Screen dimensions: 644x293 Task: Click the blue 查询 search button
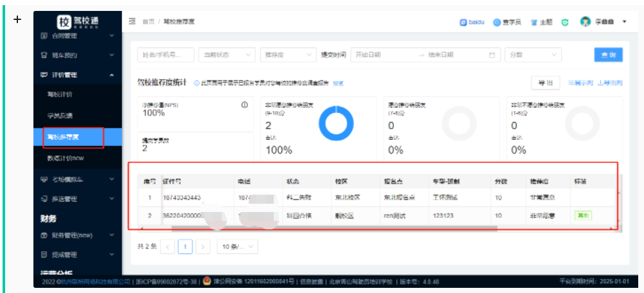[x=608, y=55]
